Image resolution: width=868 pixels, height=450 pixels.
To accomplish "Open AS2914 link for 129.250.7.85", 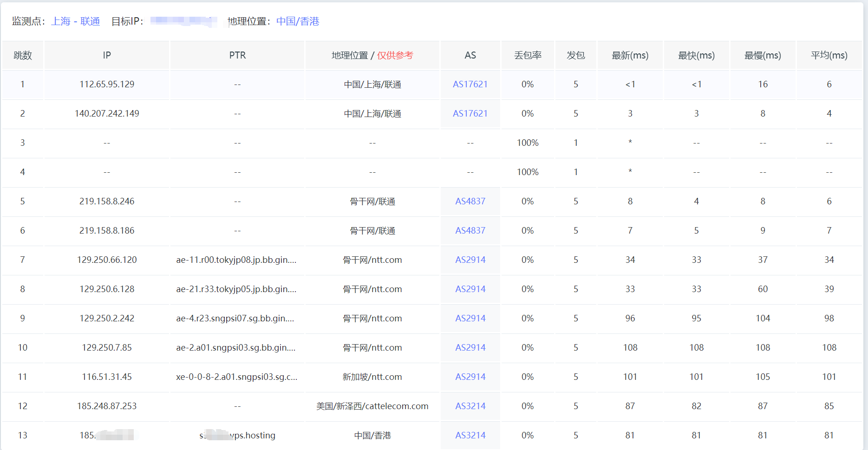I will (470, 347).
